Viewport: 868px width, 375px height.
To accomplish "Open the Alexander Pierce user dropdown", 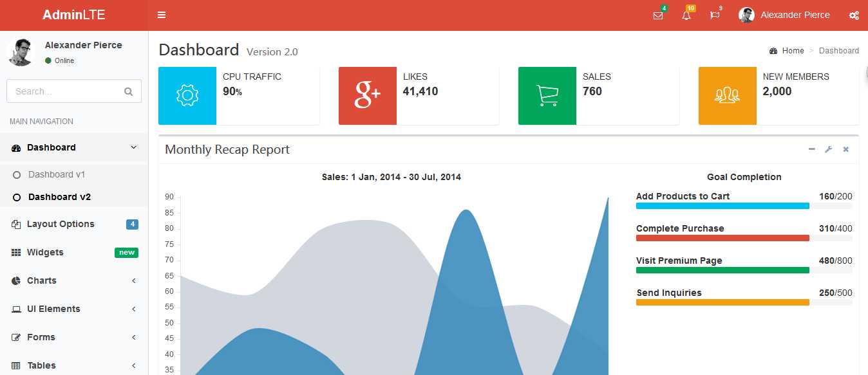I will [784, 15].
